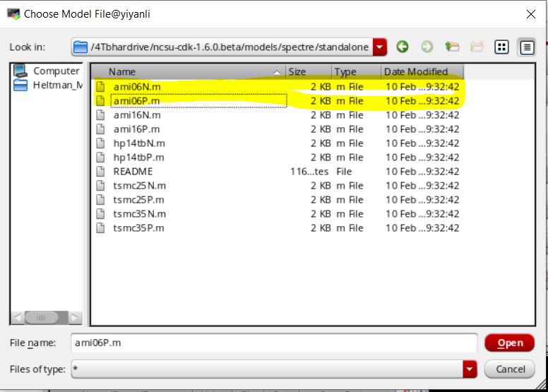
Task: Click the Cancel button
Action: coord(509,369)
